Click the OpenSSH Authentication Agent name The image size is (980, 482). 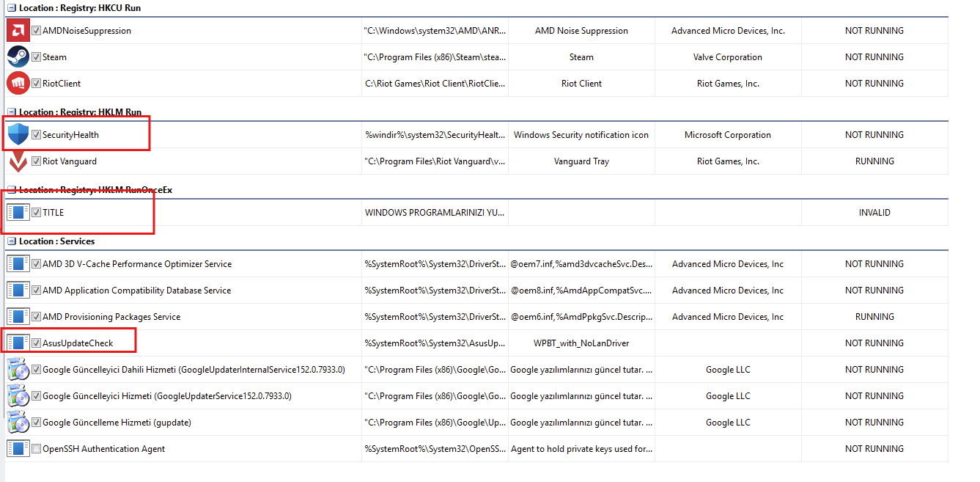point(104,449)
